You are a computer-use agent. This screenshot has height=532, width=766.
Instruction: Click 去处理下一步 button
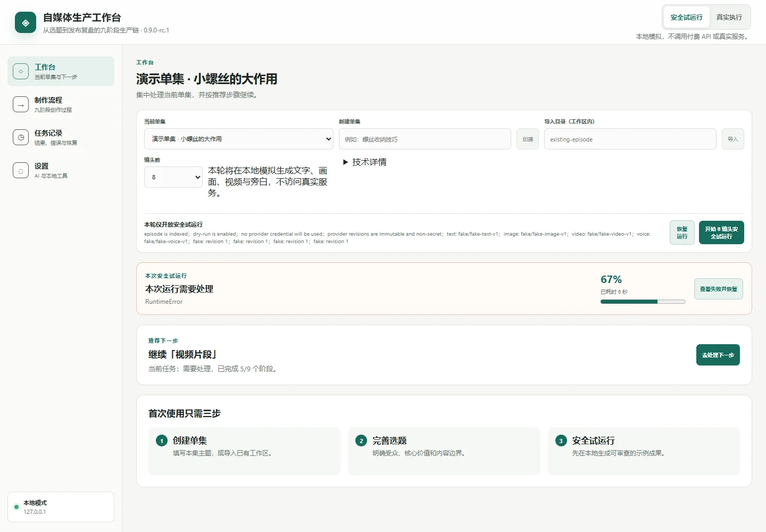pos(718,355)
